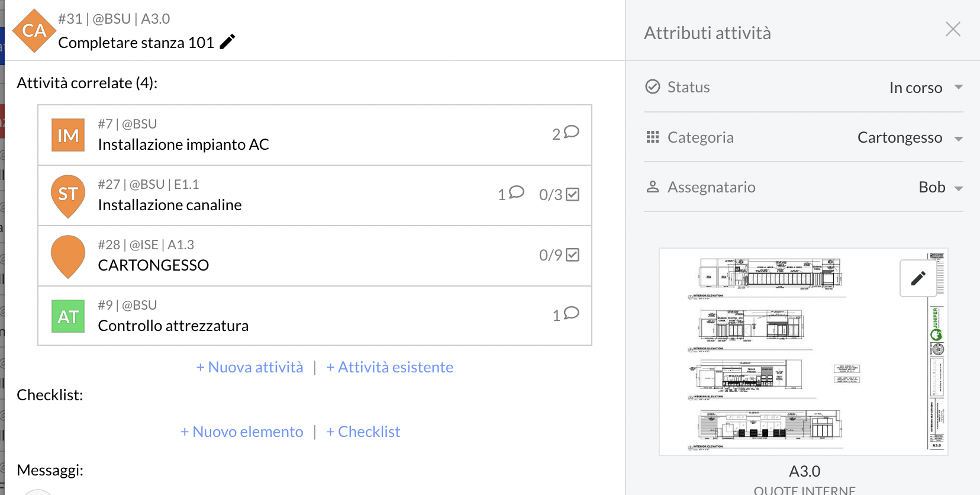Edit the A3.0 drawing with pencil button
This screenshot has width=980, height=495.
click(x=918, y=278)
